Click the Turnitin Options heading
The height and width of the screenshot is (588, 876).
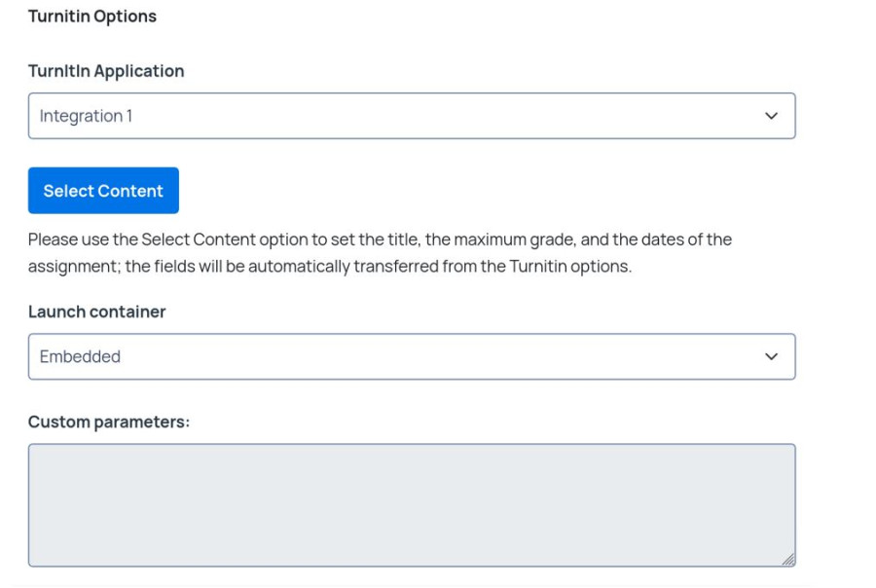pyautogui.click(x=92, y=16)
